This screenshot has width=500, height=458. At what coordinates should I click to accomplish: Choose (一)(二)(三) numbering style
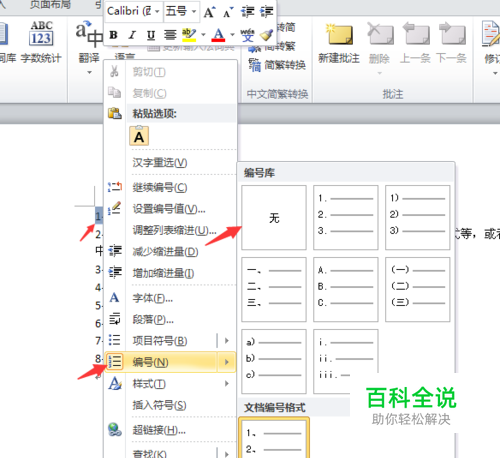coord(418,289)
